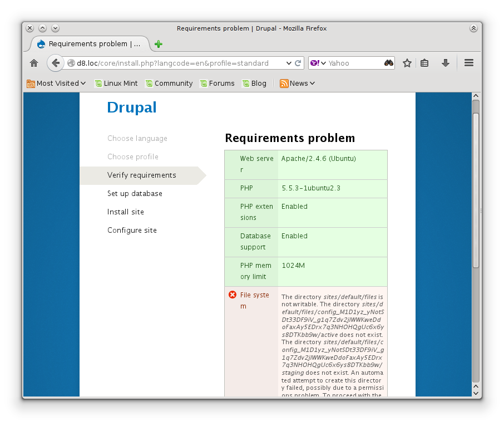Image resolution: width=504 pixels, height=421 pixels.
Task: Click the vertical scrollbar thumb
Action: click(x=476, y=190)
